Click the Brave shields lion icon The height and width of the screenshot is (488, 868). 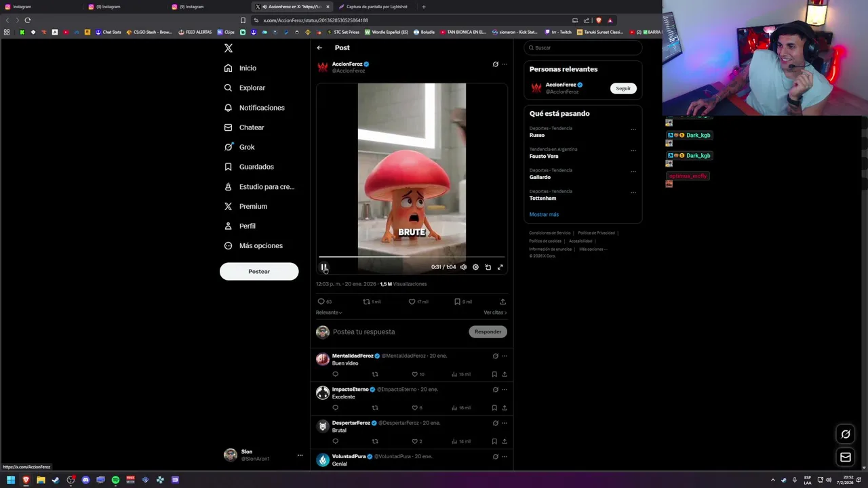pyautogui.click(x=598, y=20)
